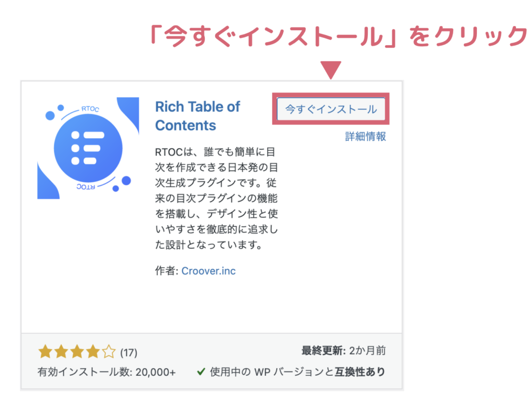
Task: Click the (17) rating count
Action: pos(129,352)
